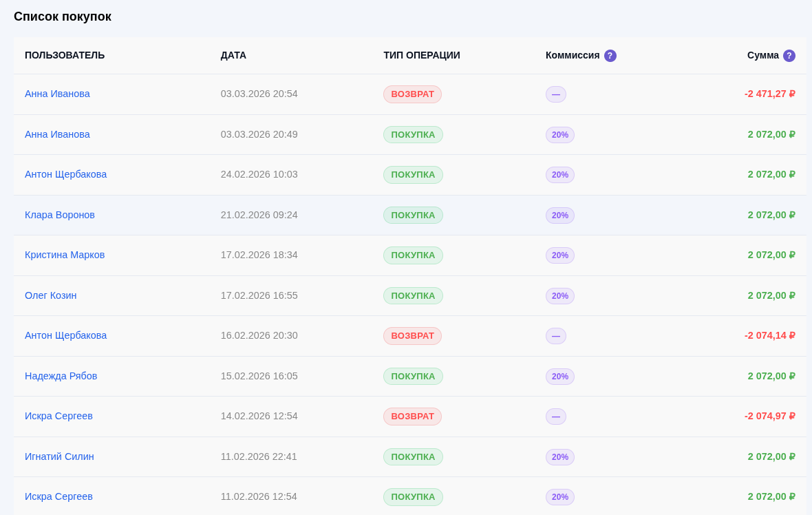Click the 20% commission badge for Олег Козин

559,296
